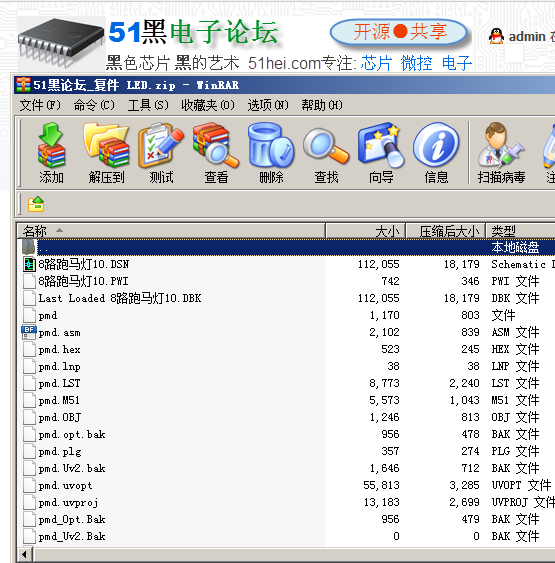
Task: Select the pmd_Opt.Bak file
Action: [72, 520]
